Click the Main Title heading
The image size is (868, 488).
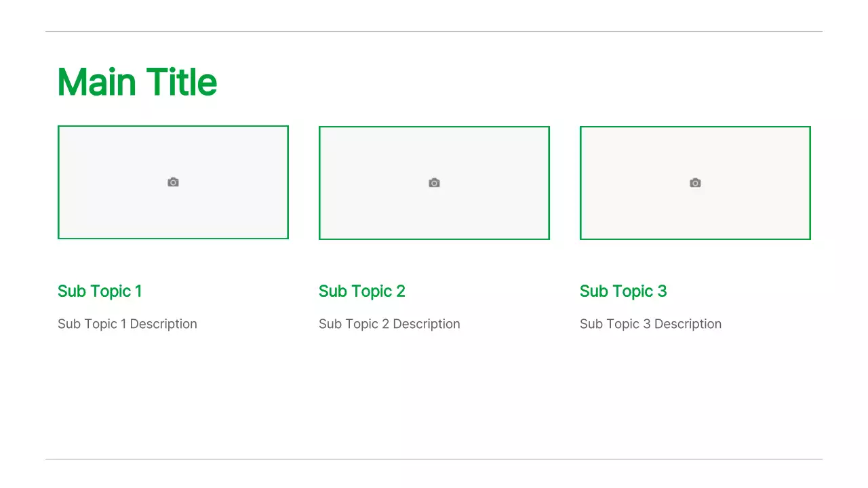click(137, 82)
